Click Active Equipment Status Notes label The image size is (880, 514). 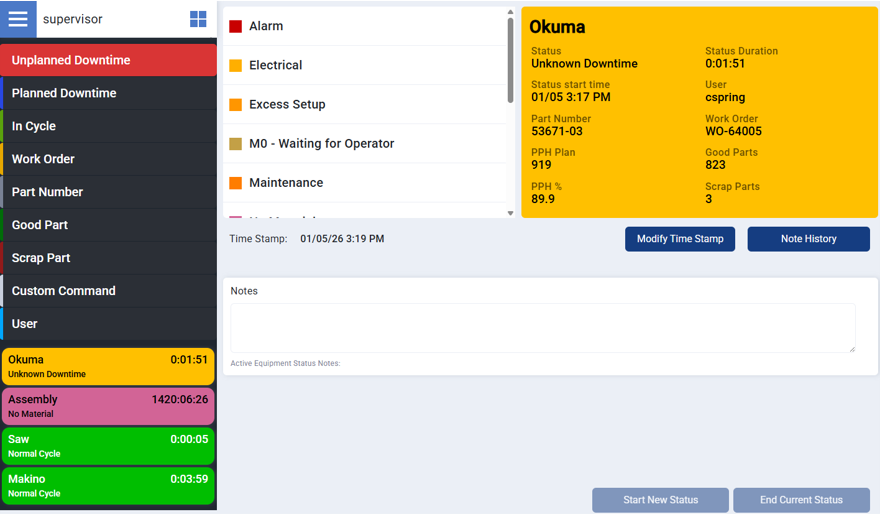coord(285,363)
